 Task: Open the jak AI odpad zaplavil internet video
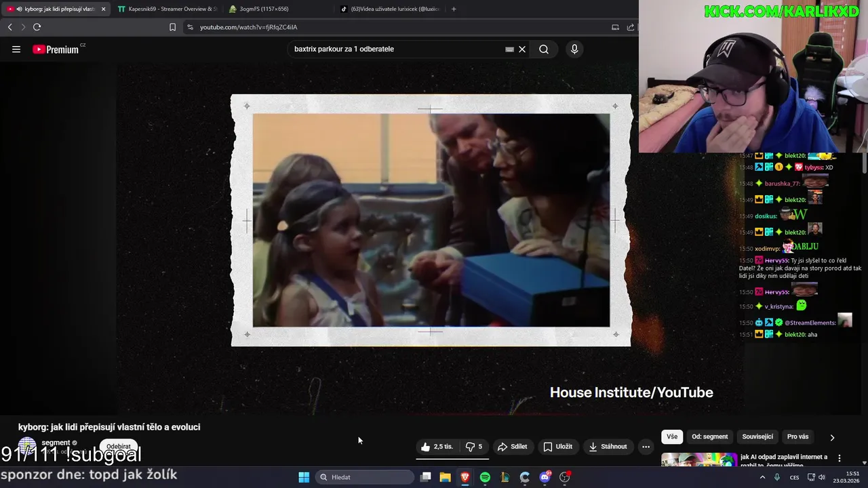click(x=784, y=461)
